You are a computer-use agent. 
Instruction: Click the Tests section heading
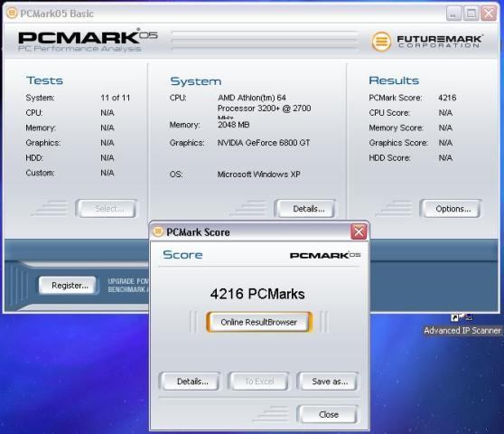44,80
